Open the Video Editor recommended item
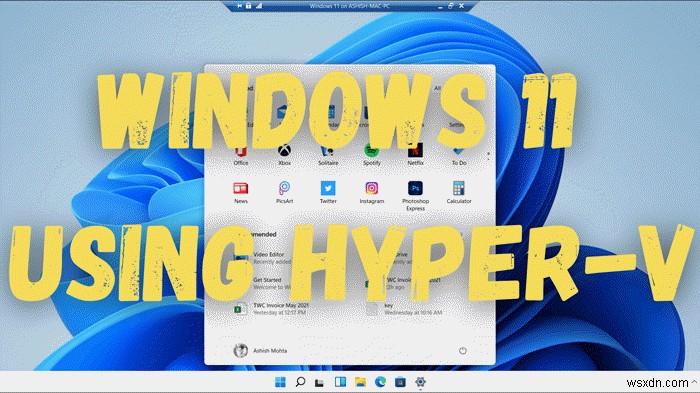Screen dimensions: 700x393 pos(263,258)
